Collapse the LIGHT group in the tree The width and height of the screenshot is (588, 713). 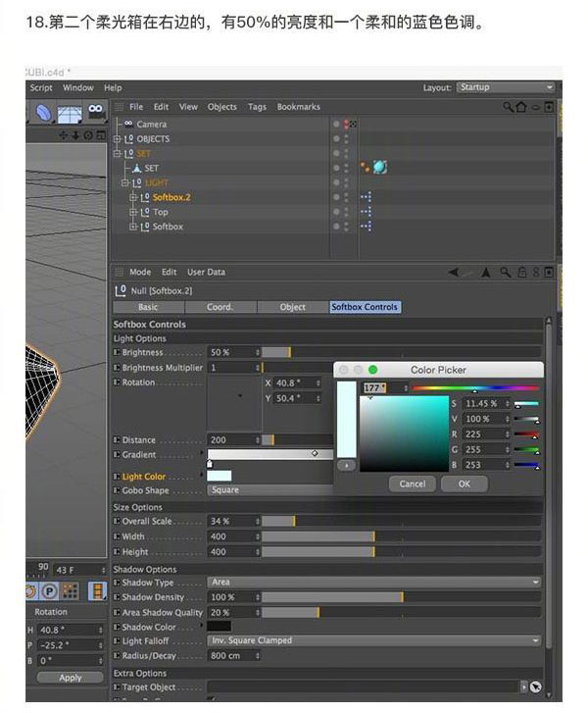[125, 182]
